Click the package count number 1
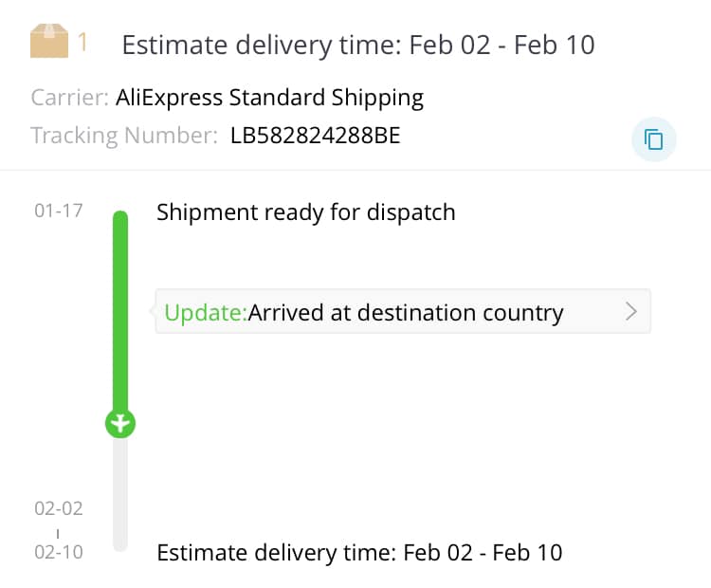The image size is (711, 588). [x=83, y=43]
